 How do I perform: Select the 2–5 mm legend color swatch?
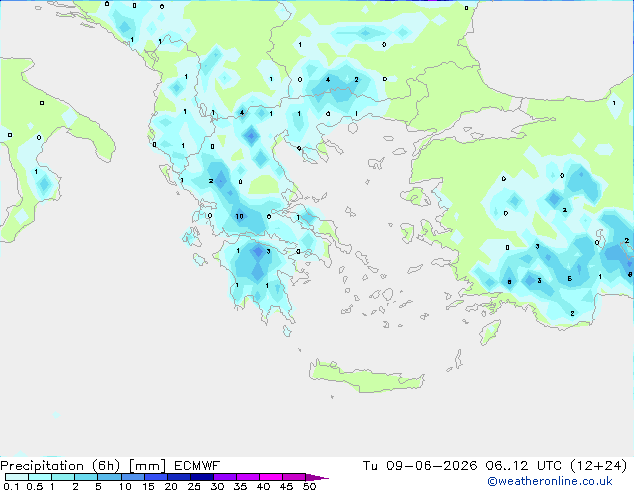86,477
